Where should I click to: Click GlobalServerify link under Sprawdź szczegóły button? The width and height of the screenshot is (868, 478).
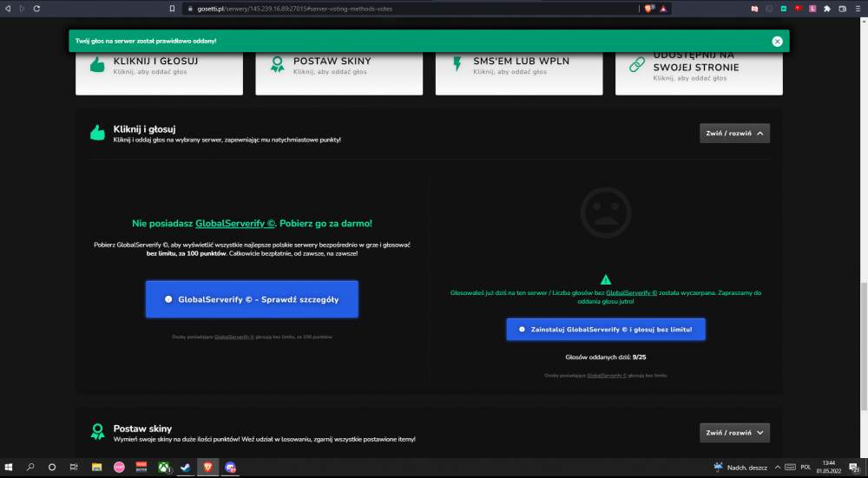click(234, 337)
